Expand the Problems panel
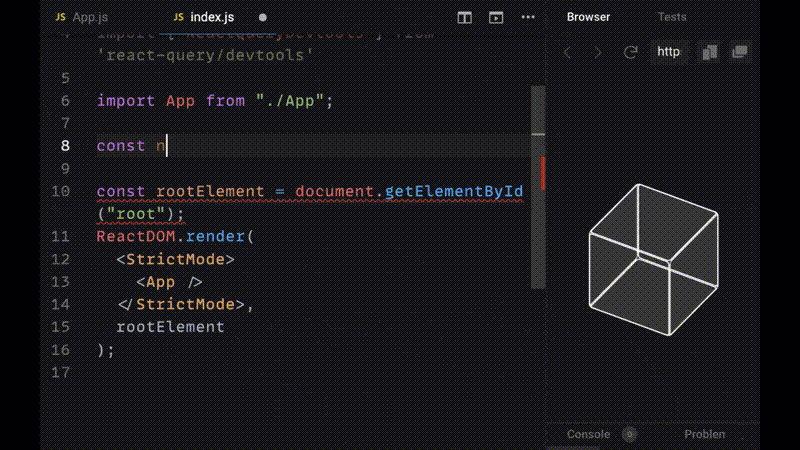Image resolution: width=800 pixels, height=450 pixels. pyautogui.click(x=704, y=434)
